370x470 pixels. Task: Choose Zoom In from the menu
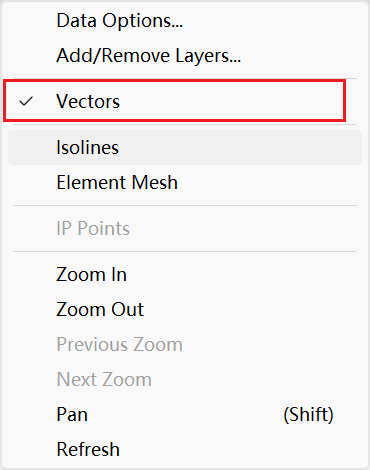185,275
